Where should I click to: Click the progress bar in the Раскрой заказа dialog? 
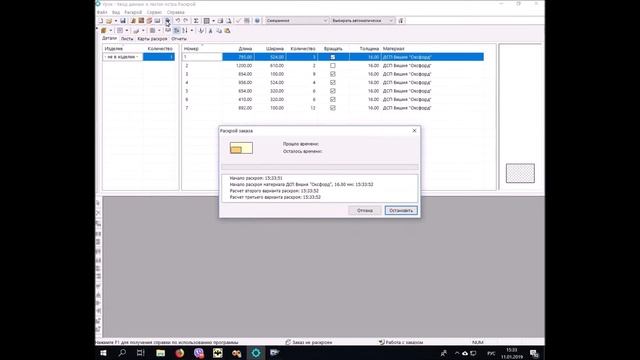320,167
